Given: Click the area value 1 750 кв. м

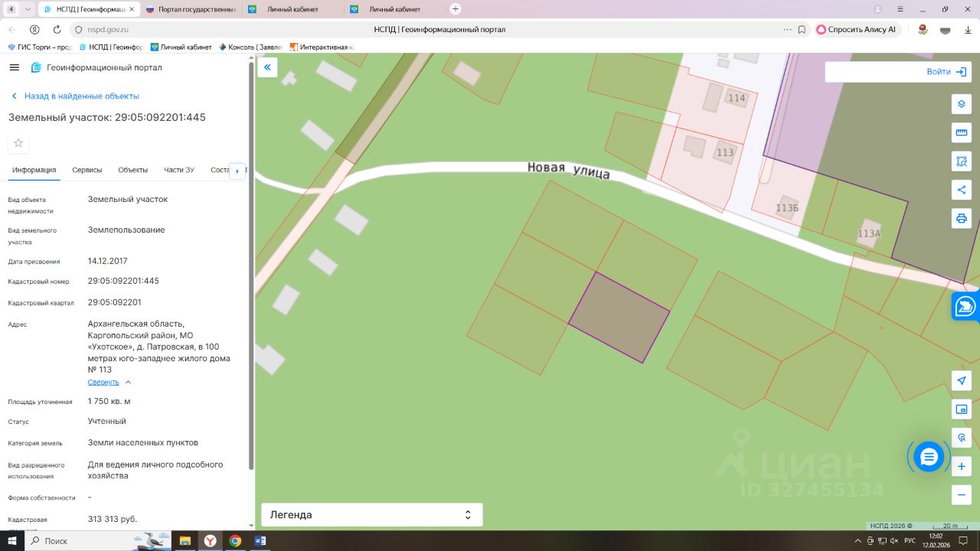Looking at the screenshot, I should click(109, 401).
